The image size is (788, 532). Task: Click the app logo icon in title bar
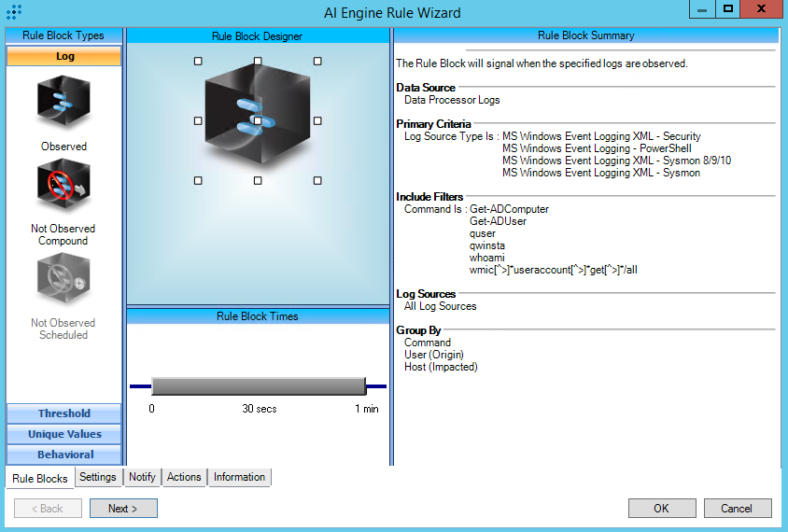(14, 13)
